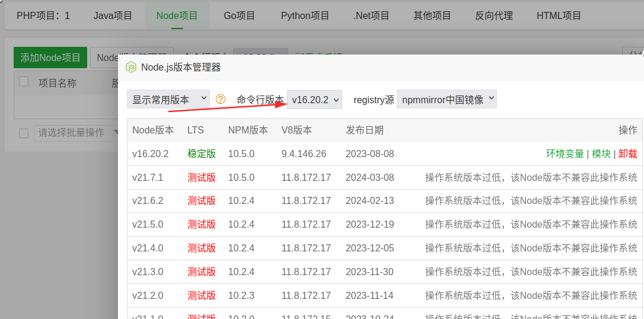Click the release date 2024-03-08

click(x=369, y=178)
